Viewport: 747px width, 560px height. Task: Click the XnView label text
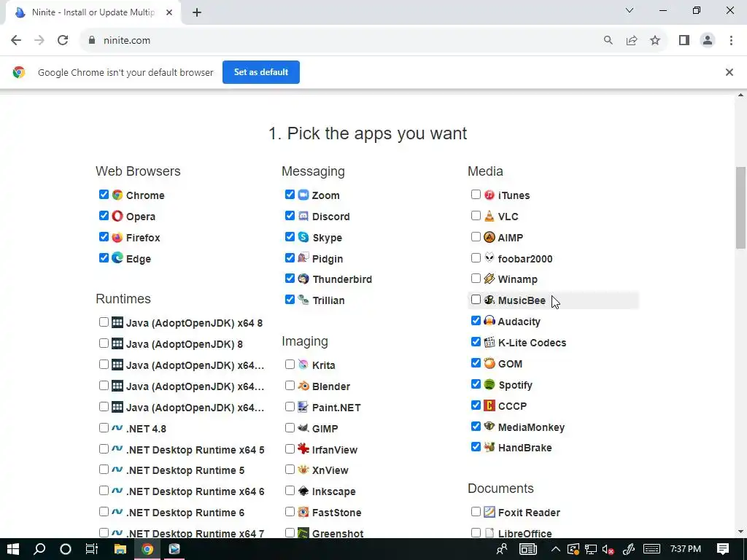click(x=330, y=470)
